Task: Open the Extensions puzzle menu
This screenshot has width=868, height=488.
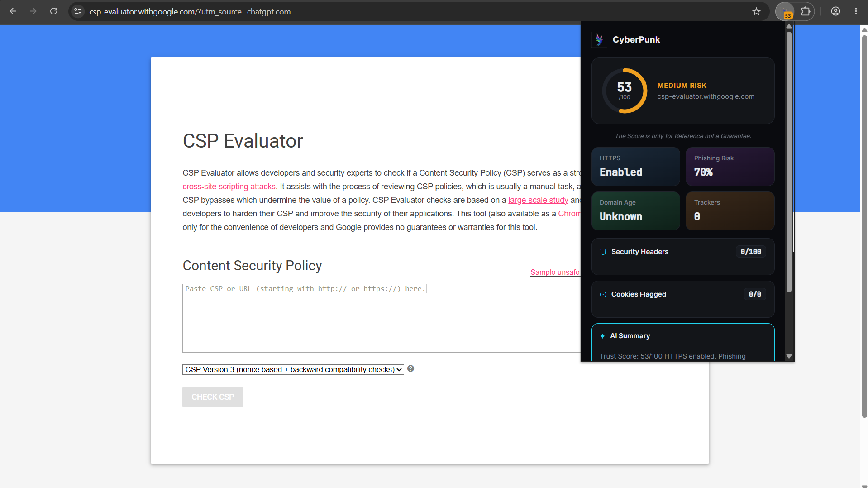Action: coord(806,11)
